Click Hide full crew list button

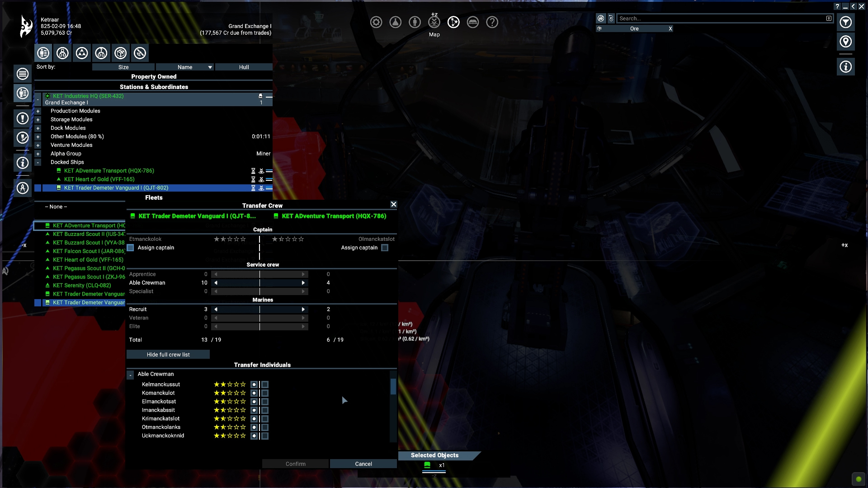pos(168,354)
